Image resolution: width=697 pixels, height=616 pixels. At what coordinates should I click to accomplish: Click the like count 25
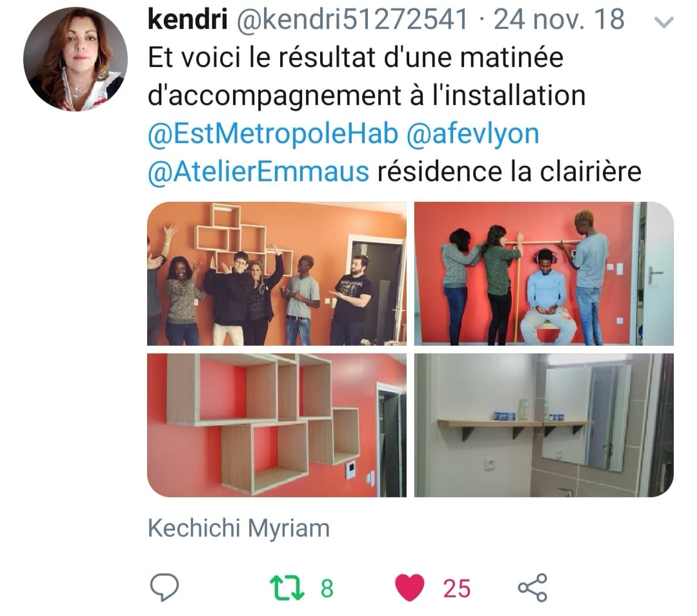[x=456, y=588]
